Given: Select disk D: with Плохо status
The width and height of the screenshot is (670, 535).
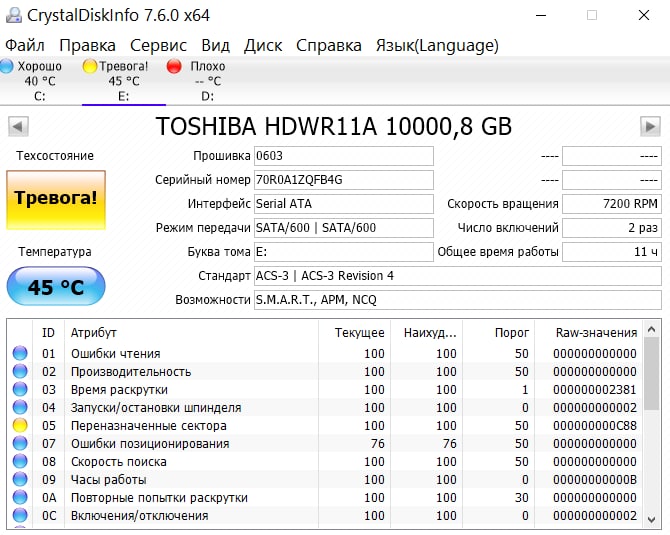Looking at the screenshot, I should tap(208, 81).
